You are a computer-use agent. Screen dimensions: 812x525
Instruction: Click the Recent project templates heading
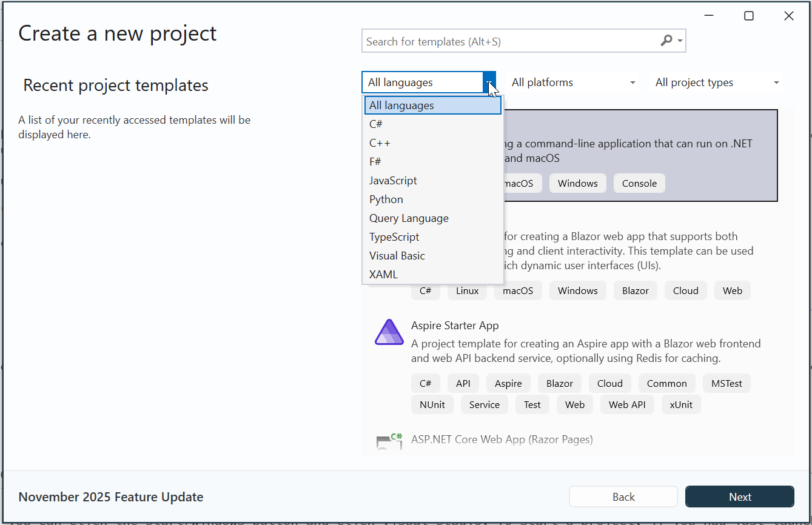(x=116, y=85)
